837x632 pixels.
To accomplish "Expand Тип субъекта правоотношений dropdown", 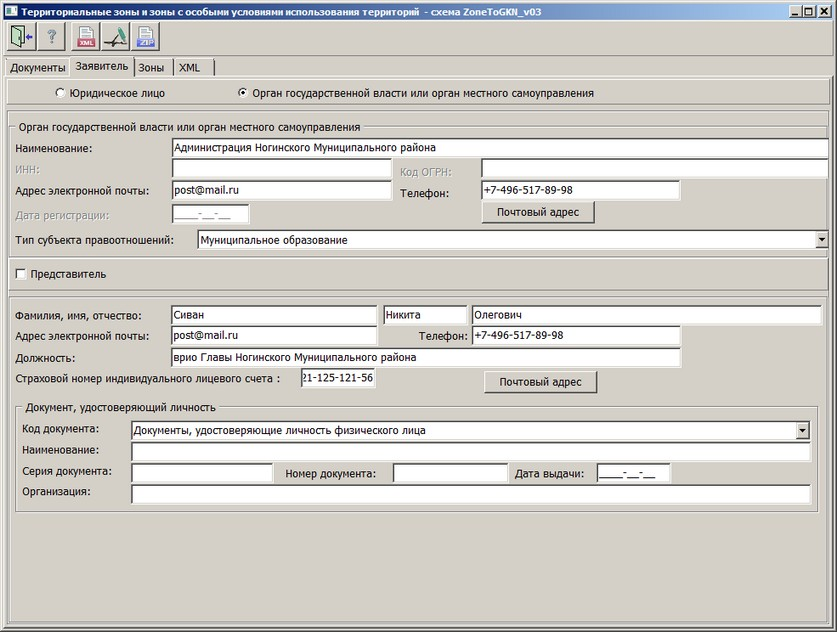I will pyautogui.click(x=821, y=240).
